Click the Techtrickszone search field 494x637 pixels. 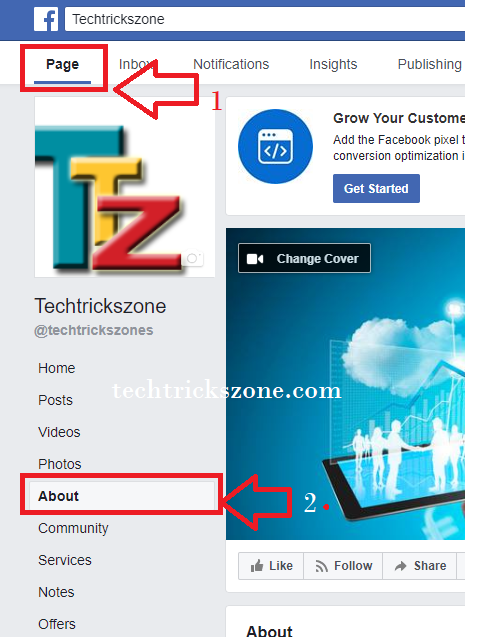coord(265,19)
